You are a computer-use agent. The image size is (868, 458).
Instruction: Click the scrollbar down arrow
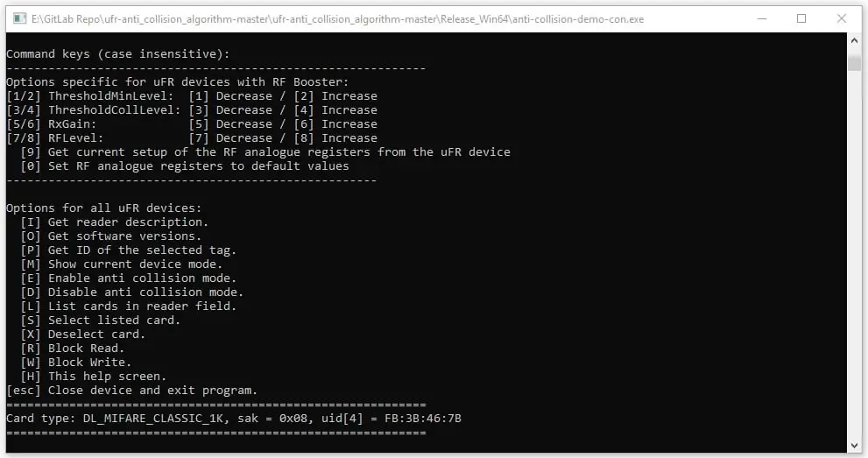pyautogui.click(x=854, y=445)
